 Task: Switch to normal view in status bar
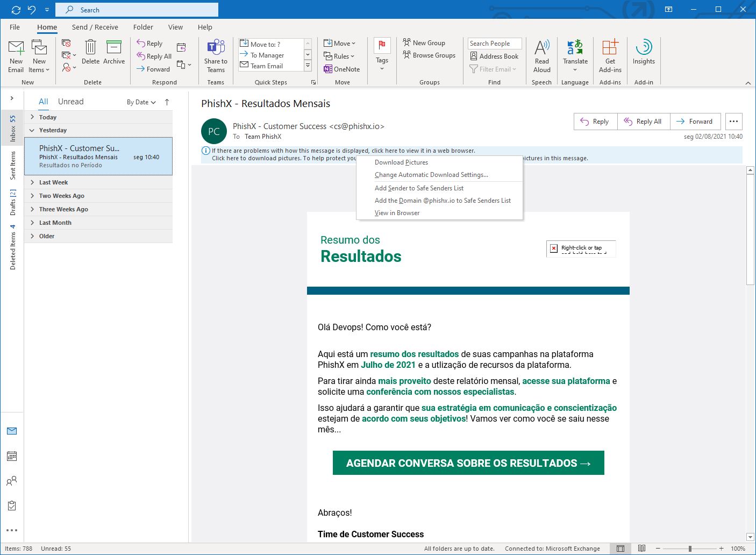pyautogui.click(x=621, y=549)
